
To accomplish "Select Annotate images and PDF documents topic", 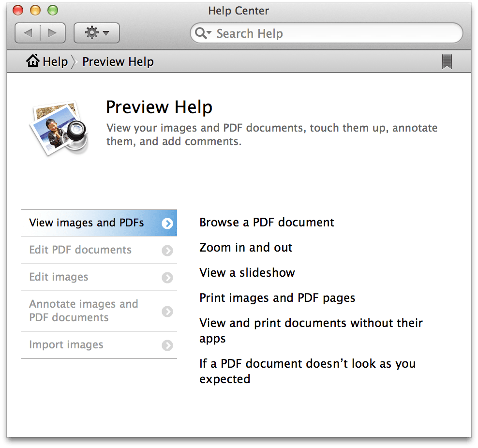I will click(x=99, y=311).
